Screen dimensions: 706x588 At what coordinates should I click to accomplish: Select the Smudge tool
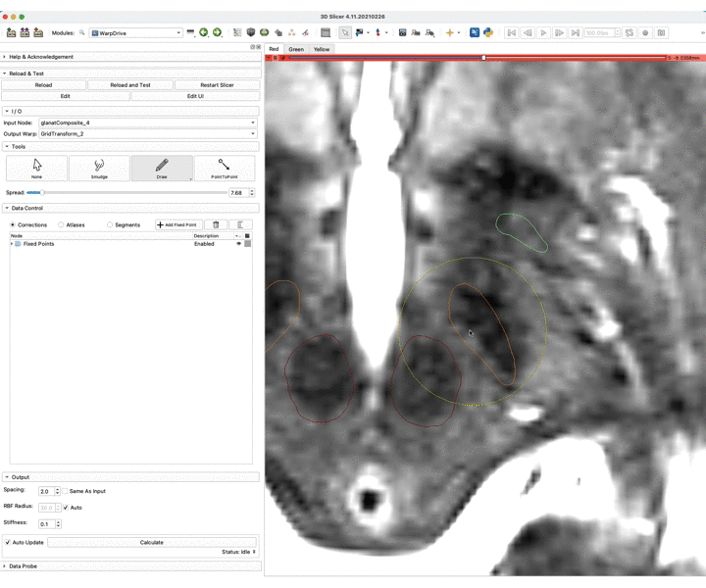point(99,168)
